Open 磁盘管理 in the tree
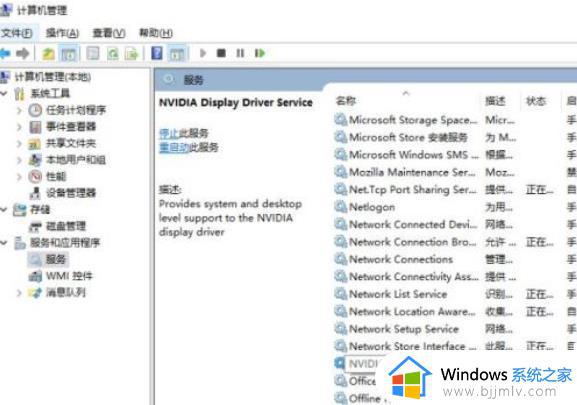Image resolution: width=577 pixels, height=405 pixels. (66, 226)
